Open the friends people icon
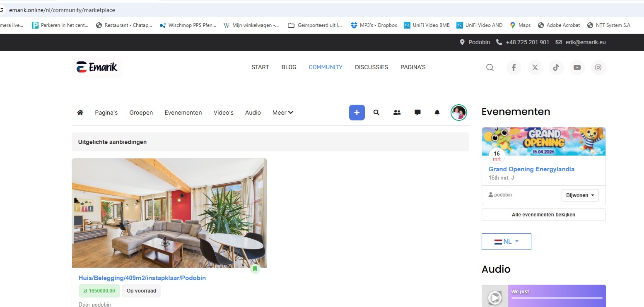This screenshot has height=307, width=644. pyautogui.click(x=397, y=113)
